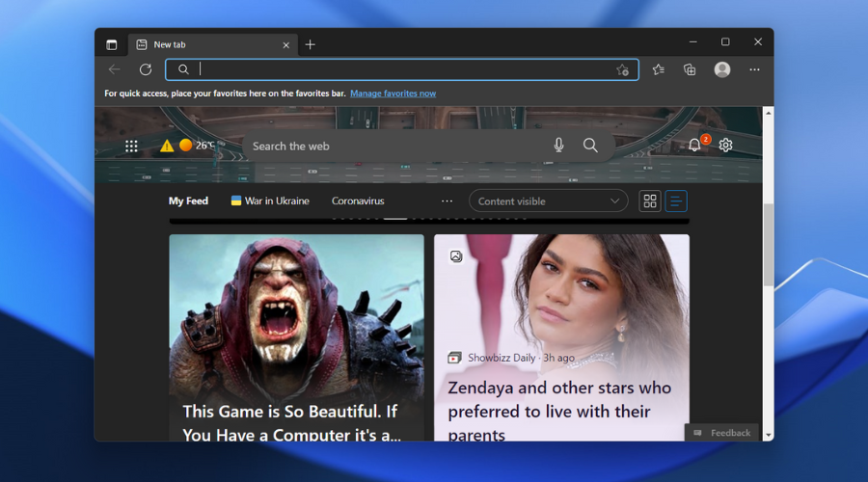Viewport: 868px width, 482px height.
Task: Switch feed to list view
Action: 676,201
